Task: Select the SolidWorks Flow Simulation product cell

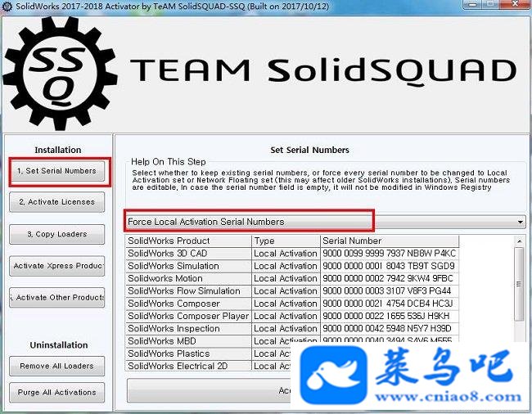Action: 188,291
